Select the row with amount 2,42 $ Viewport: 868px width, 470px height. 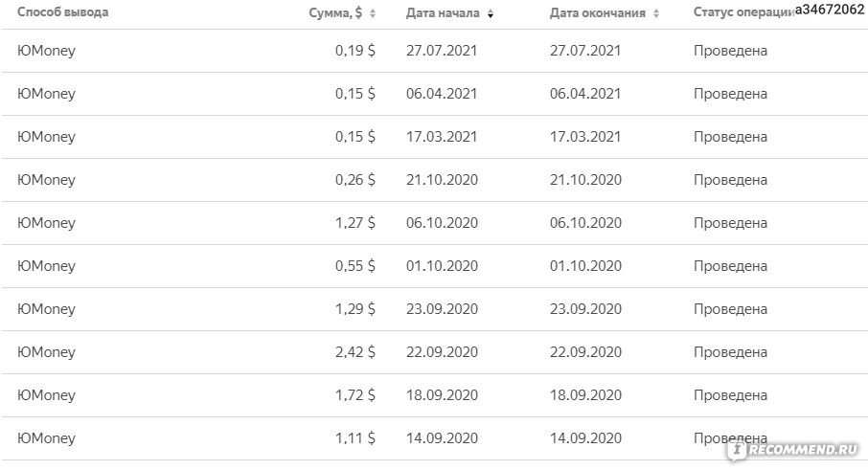click(x=434, y=352)
